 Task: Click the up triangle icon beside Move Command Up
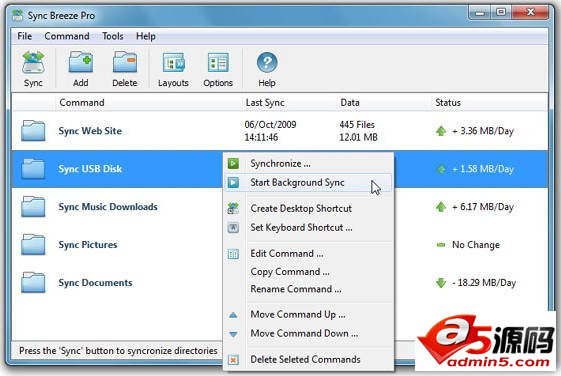pyautogui.click(x=233, y=315)
